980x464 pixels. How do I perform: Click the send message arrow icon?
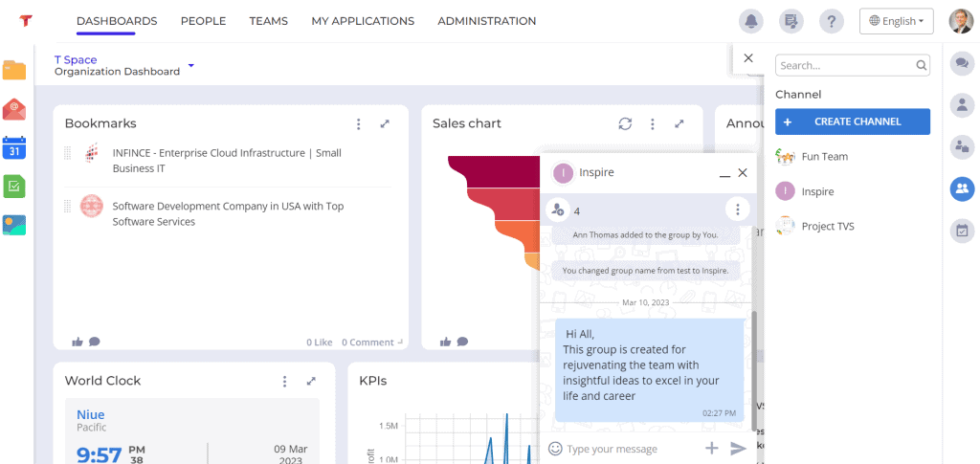point(738,449)
